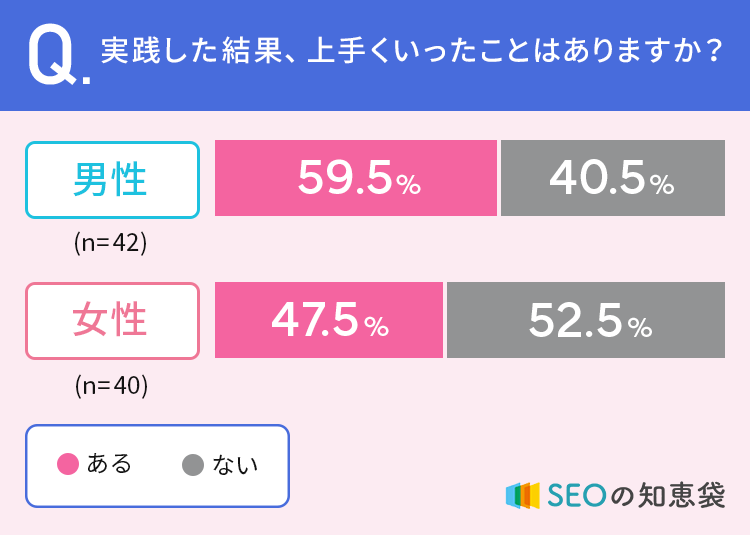Click the colorful SEOの知恵袋 logo icon
The height and width of the screenshot is (535, 750).
coord(523,494)
